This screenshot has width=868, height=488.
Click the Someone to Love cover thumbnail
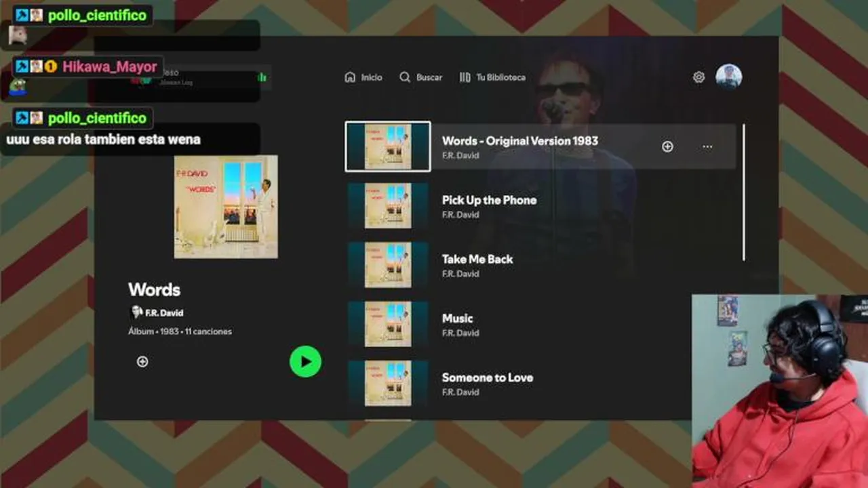[x=388, y=383]
